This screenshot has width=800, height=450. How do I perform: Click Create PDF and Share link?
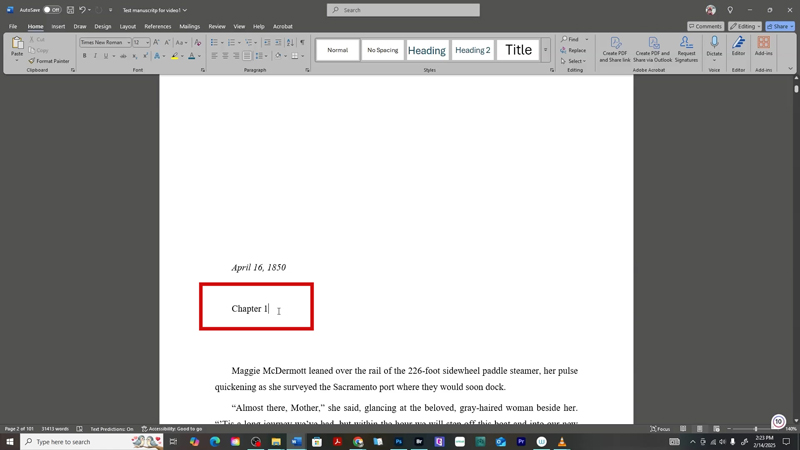(615, 49)
